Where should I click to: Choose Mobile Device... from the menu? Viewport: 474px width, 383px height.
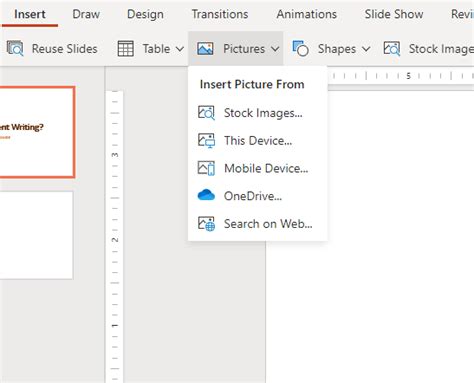(258, 168)
